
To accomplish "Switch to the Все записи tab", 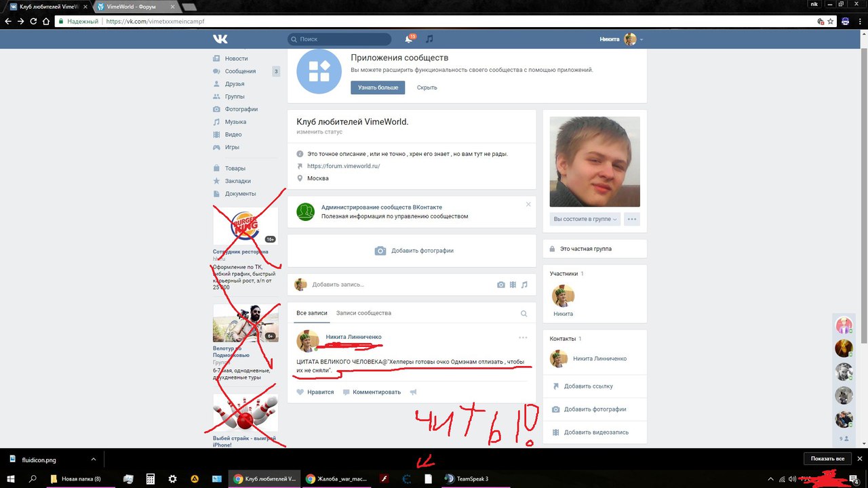I will click(312, 313).
